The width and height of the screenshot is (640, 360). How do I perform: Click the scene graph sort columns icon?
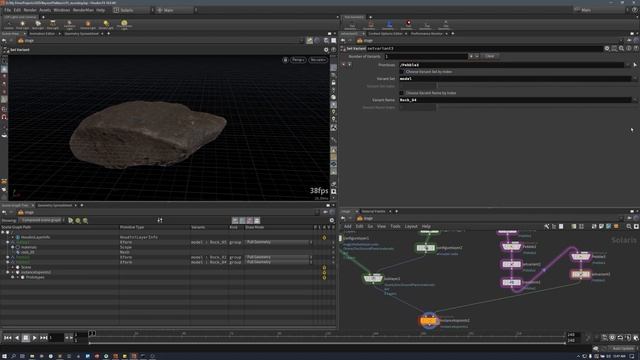coord(160,220)
